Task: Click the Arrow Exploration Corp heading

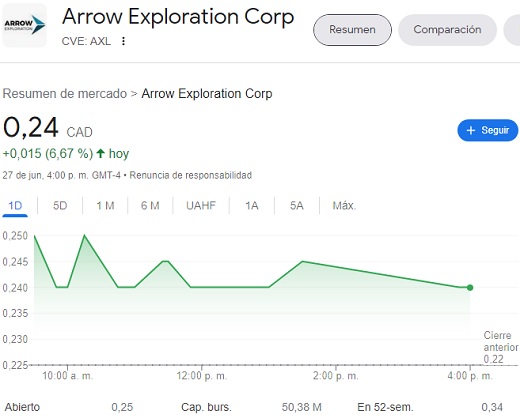Action: [x=178, y=17]
